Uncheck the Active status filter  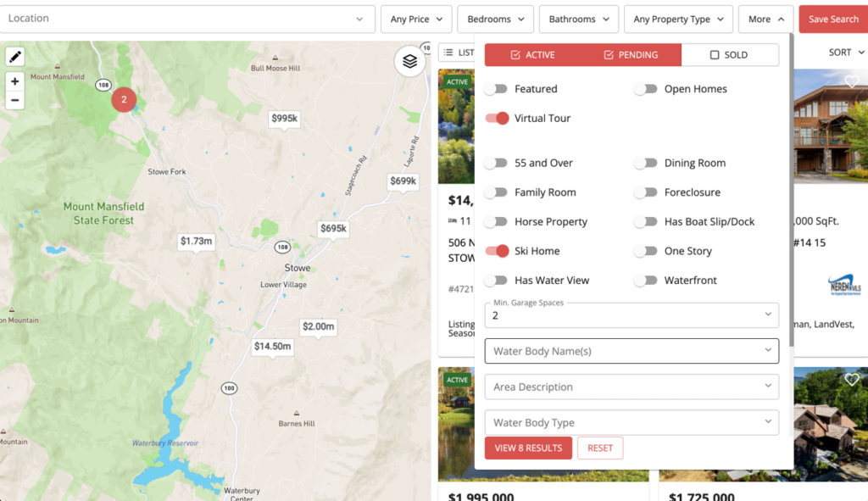coord(532,55)
